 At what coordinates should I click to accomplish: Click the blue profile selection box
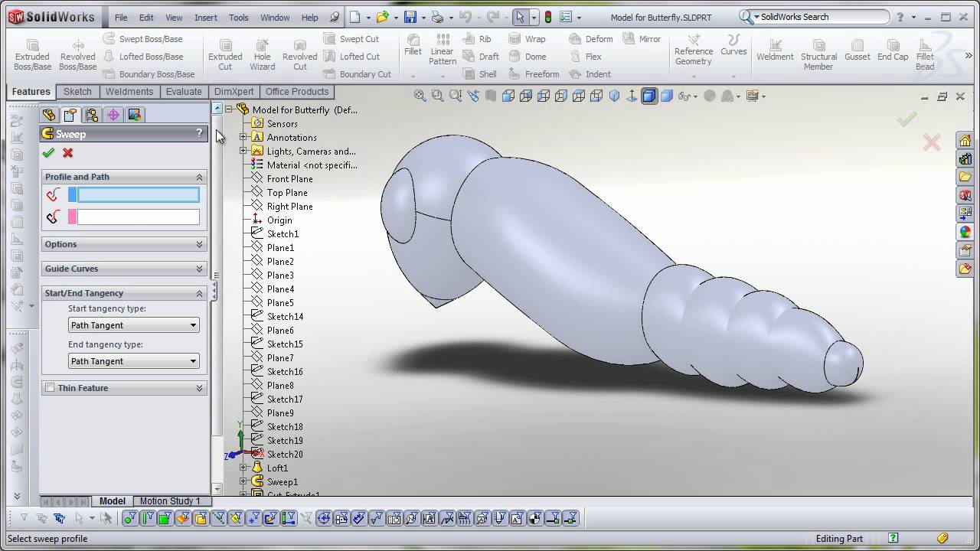point(138,195)
